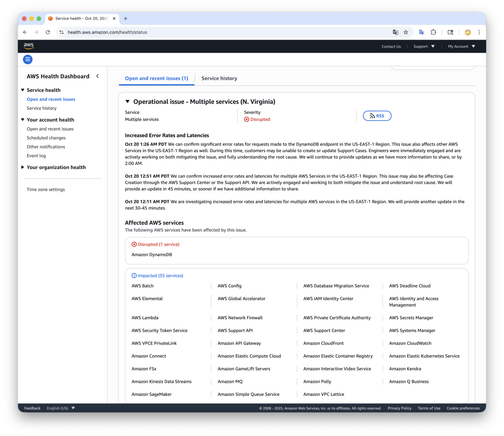Screen dimensions: 504x436
Task: Open Chrome three-dot menu
Action: coord(479,32)
